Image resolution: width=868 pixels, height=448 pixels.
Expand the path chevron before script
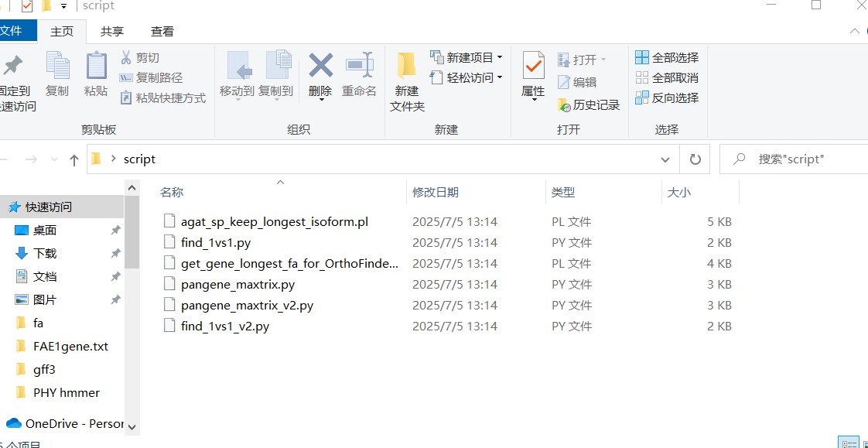(114, 159)
